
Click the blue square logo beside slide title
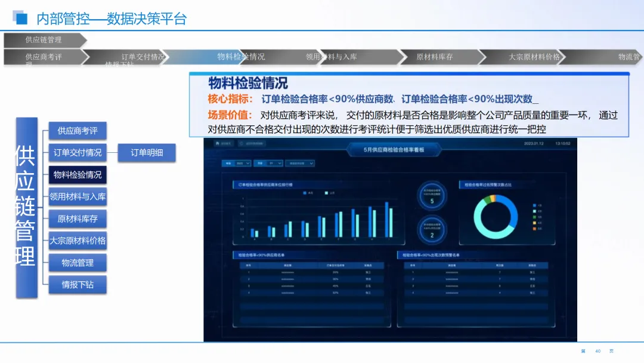click(20, 18)
